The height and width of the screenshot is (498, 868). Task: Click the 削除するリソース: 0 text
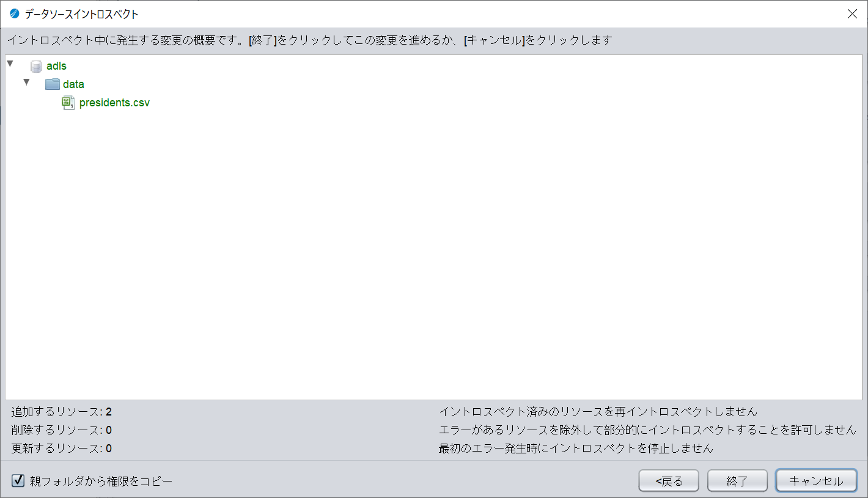(x=62, y=430)
